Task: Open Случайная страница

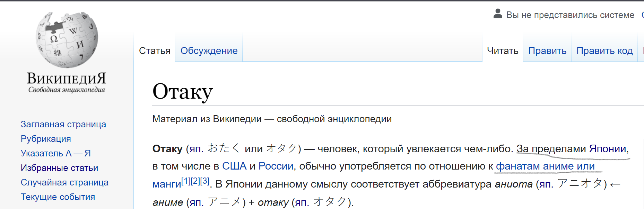Action: [x=64, y=182]
